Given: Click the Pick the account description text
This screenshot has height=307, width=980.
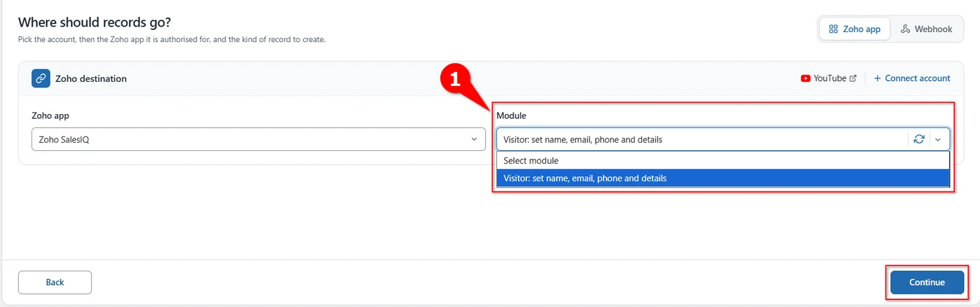Looking at the screenshot, I should click(x=171, y=40).
